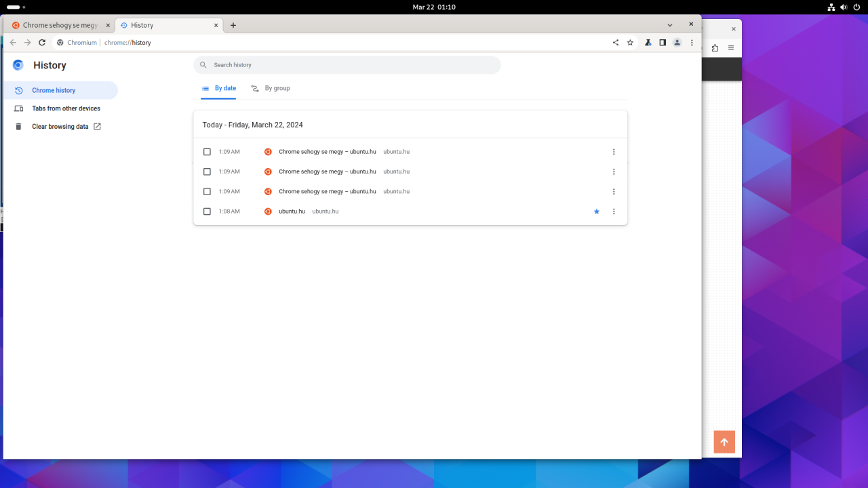Close the 'Chrome sehogy se megy' tab

click(x=108, y=25)
